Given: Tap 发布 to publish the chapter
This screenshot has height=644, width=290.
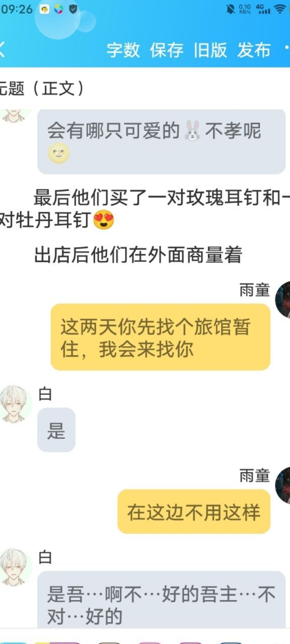Looking at the screenshot, I should click(x=254, y=50).
